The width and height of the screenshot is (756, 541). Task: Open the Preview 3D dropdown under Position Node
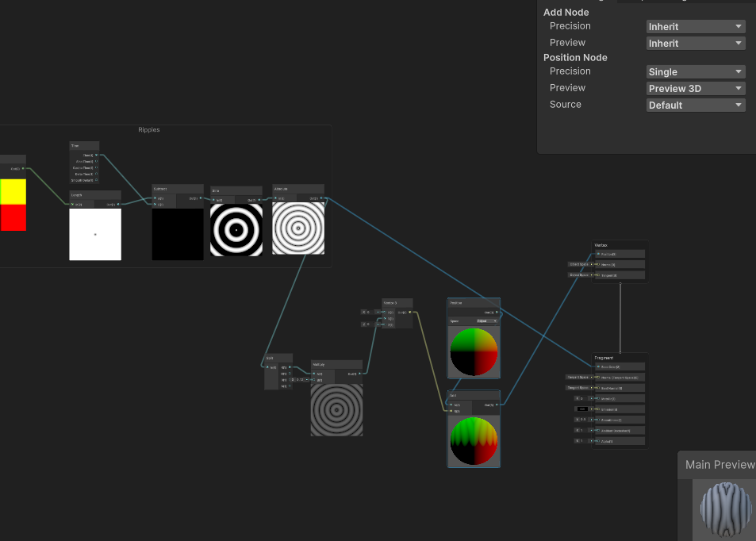(x=695, y=88)
